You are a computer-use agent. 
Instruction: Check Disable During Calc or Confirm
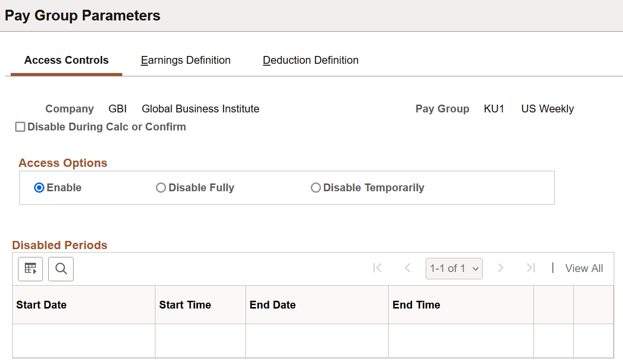pos(20,127)
